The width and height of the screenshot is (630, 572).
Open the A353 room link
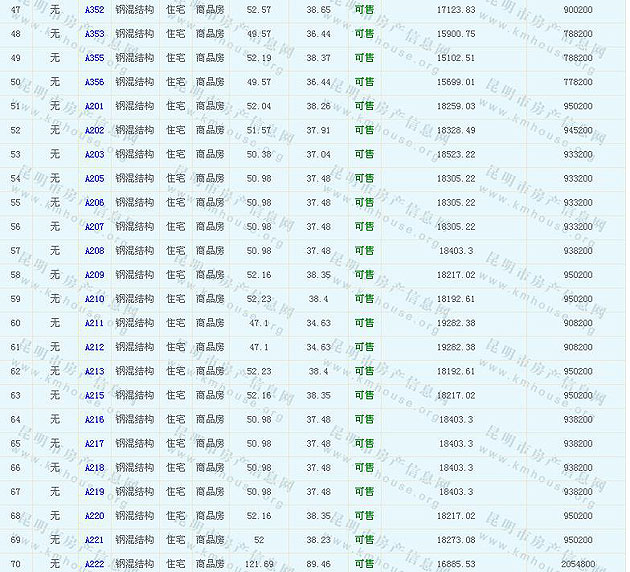94,34
